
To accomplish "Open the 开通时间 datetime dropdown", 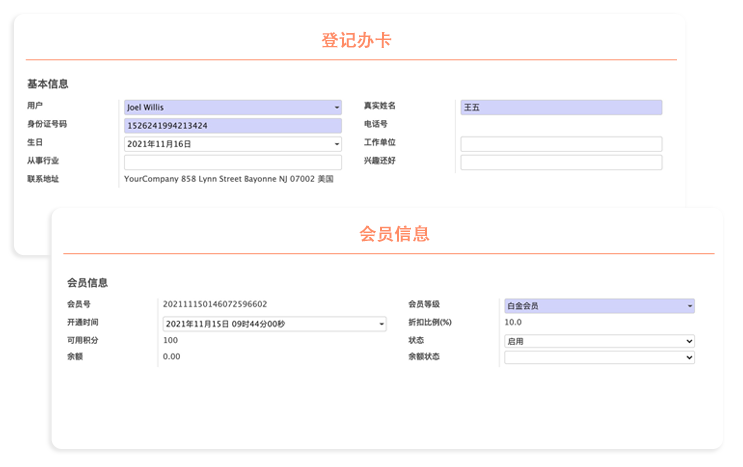I will 274,324.
